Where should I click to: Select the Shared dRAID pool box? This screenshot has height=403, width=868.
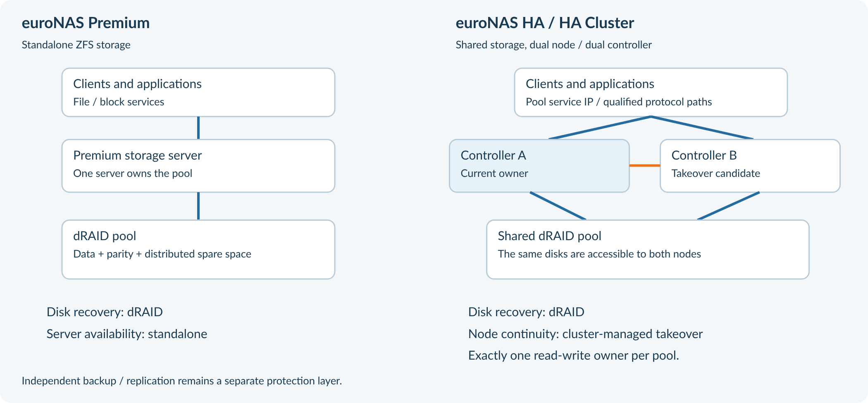point(648,250)
